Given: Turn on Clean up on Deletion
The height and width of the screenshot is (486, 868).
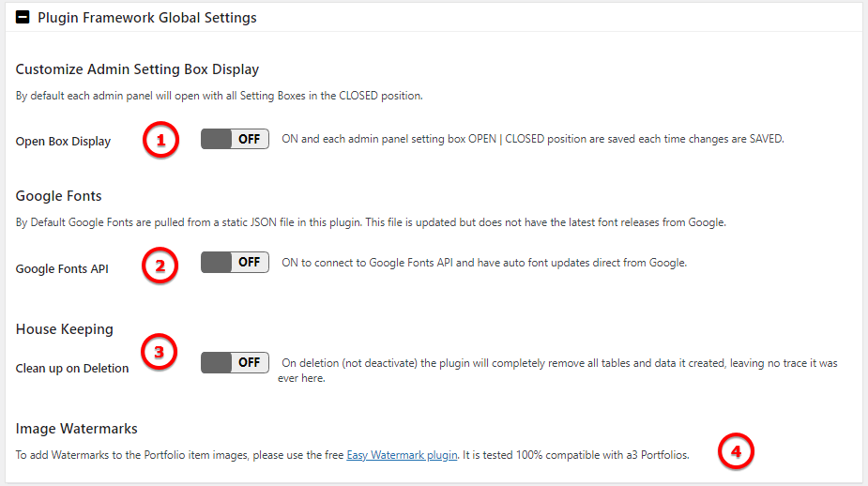Looking at the screenshot, I should [x=235, y=362].
